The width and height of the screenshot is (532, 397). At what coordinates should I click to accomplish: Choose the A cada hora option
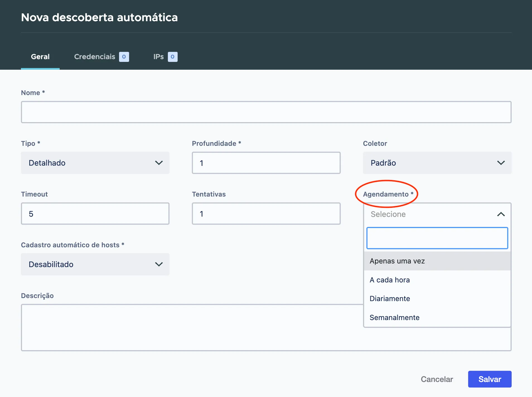[437, 280]
